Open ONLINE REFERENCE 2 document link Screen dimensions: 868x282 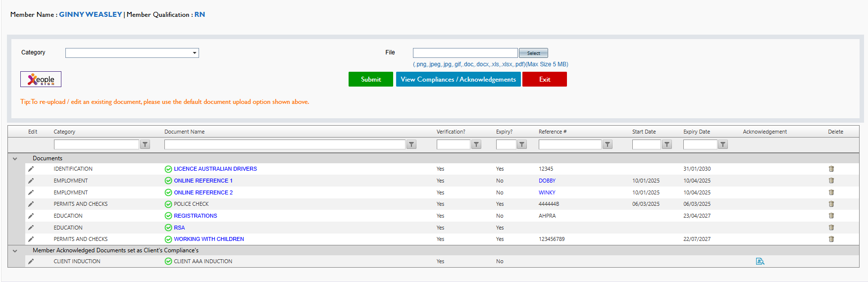click(x=203, y=192)
